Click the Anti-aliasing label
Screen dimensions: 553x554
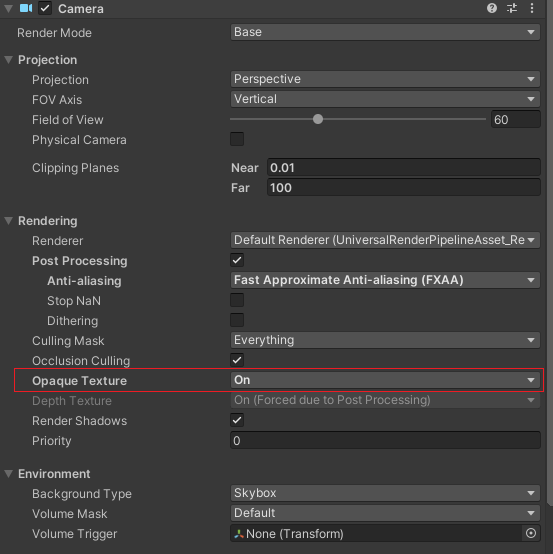point(84,281)
